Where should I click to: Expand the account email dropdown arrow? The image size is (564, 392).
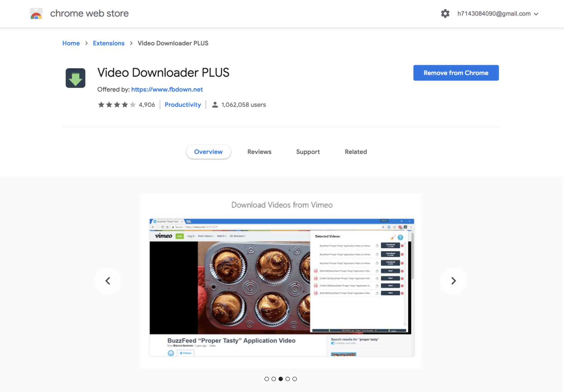click(536, 14)
